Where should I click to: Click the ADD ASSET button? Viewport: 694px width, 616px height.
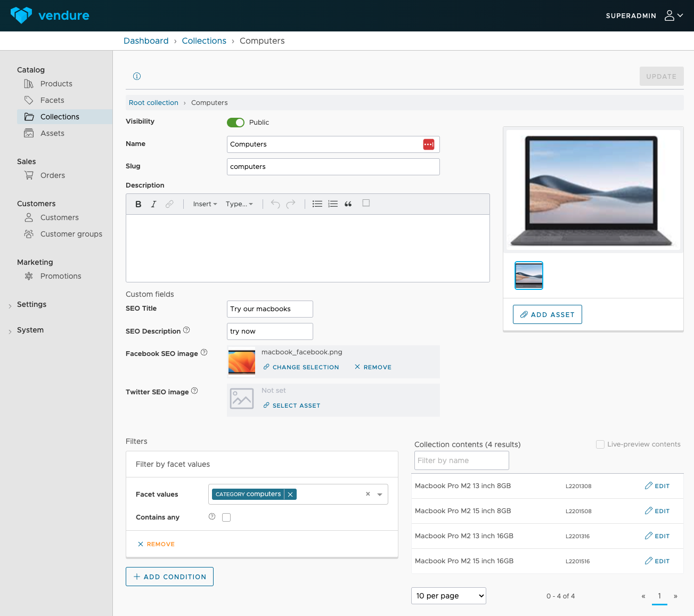pos(548,314)
